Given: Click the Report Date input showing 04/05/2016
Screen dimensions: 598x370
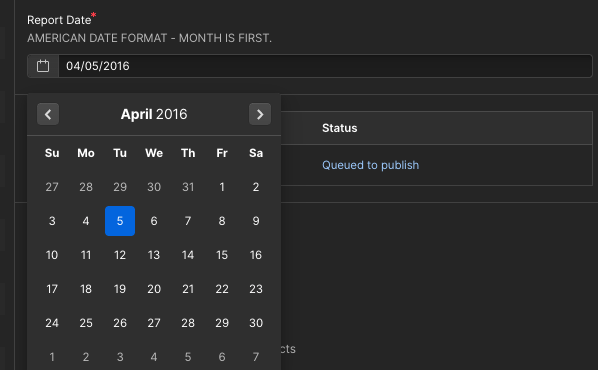Looking at the screenshot, I should 325,66.
